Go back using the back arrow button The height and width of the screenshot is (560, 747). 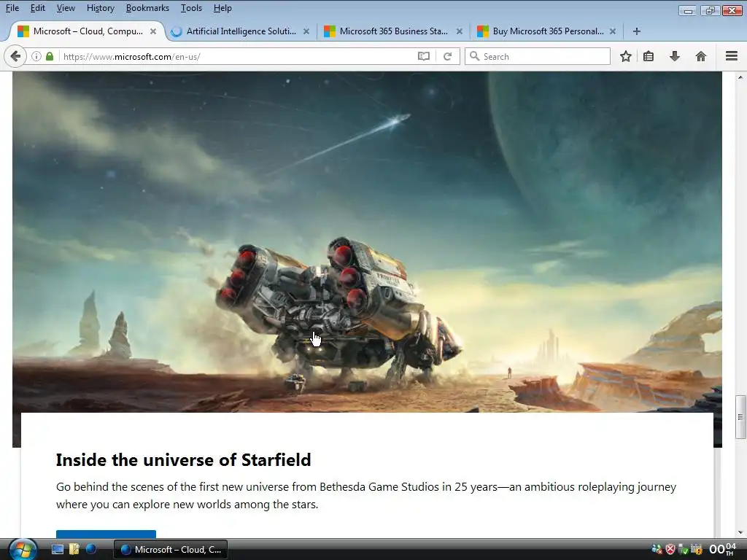[15, 56]
